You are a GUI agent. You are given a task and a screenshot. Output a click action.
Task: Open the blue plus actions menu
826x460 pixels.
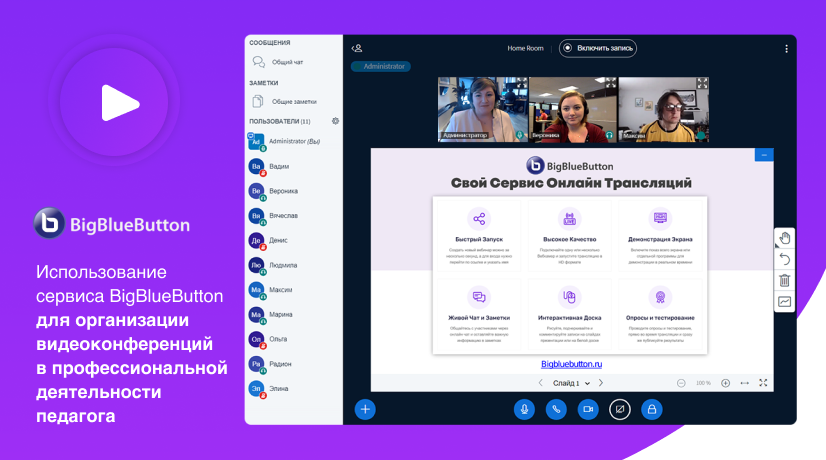tap(365, 409)
